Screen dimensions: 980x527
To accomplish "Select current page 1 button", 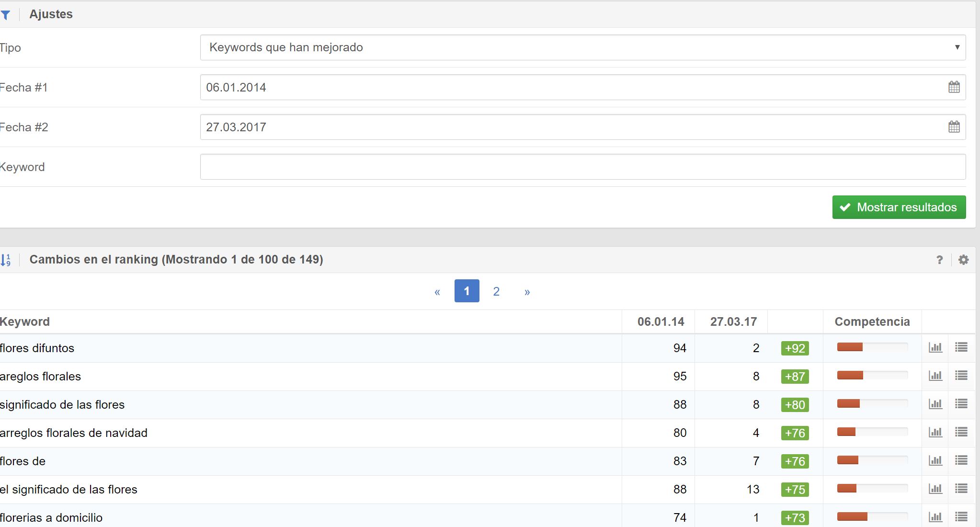I will pos(467,291).
